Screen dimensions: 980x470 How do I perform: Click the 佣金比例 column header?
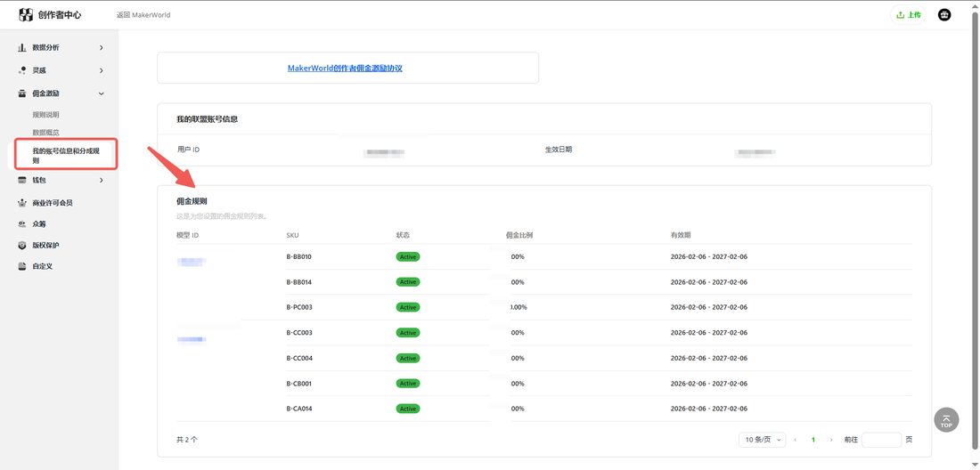tap(519, 235)
